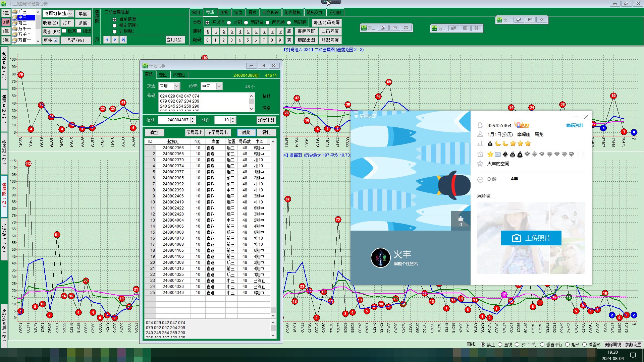
Task: Click the envelope mail medal icon
Action: coord(498,154)
